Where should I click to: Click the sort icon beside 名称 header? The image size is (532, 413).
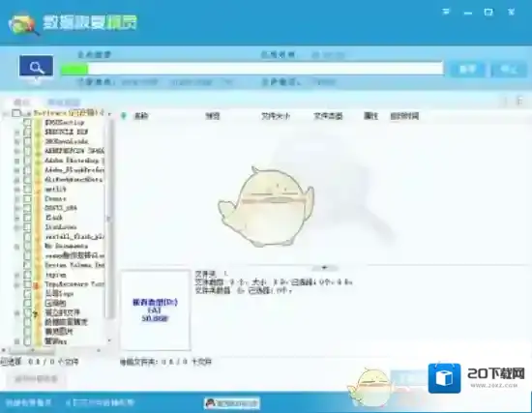click(x=124, y=116)
